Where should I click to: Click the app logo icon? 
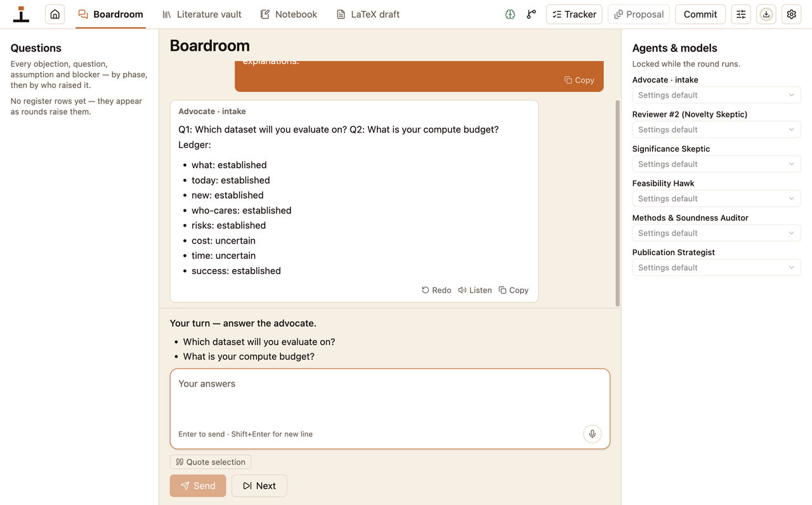[22, 14]
